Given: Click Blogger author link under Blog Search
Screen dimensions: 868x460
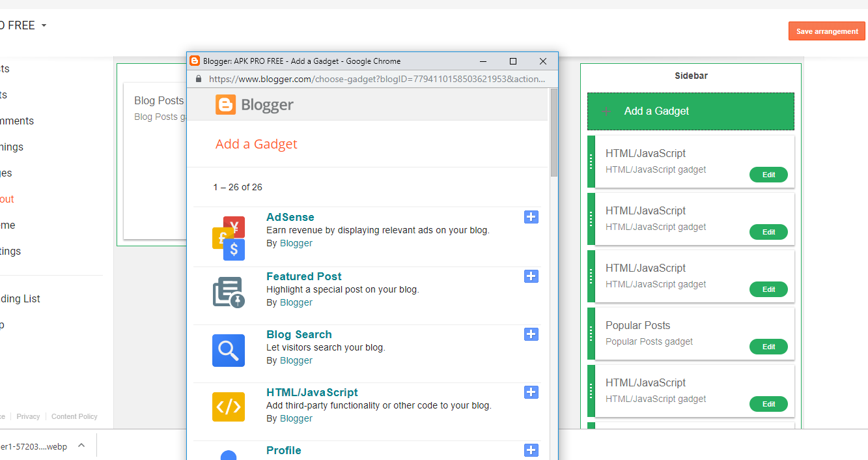Looking at the screenshot, I should click(296, 360).
